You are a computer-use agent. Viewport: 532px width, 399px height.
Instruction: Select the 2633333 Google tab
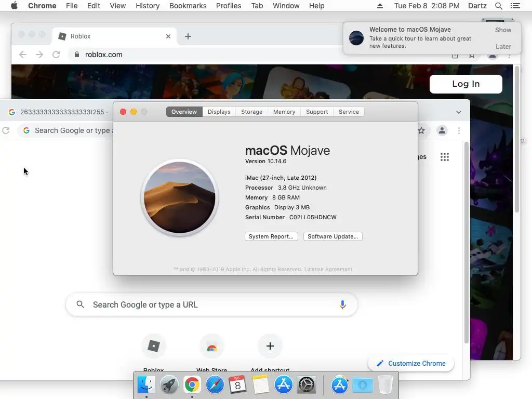point(58,112)
